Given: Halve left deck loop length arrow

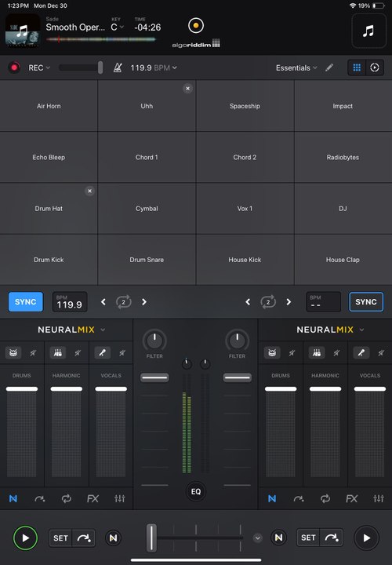Looking at the screenshot, I should 103,302.
